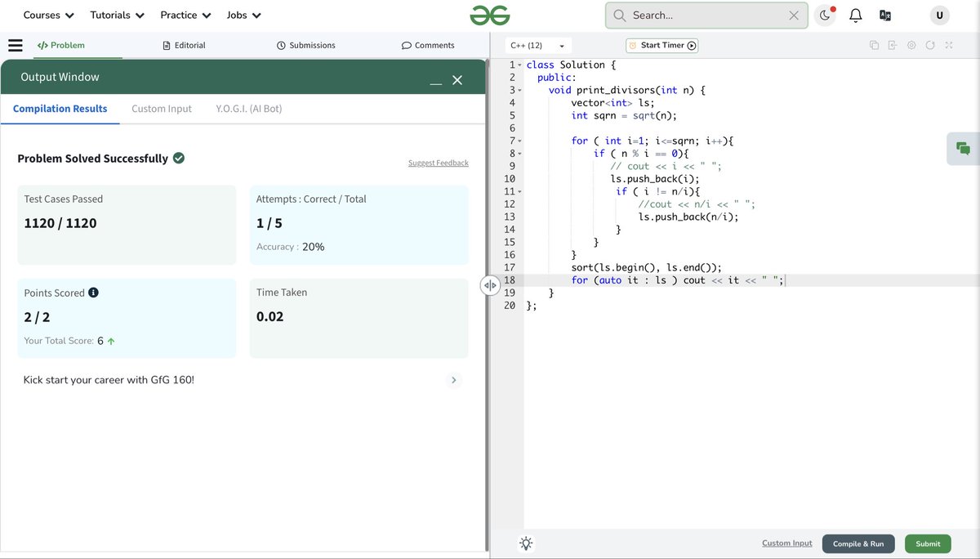Click the text 'Problem Solved Successfully'
Image resolution: width=980 pixels, height=559 pixels.
(92, 159)
